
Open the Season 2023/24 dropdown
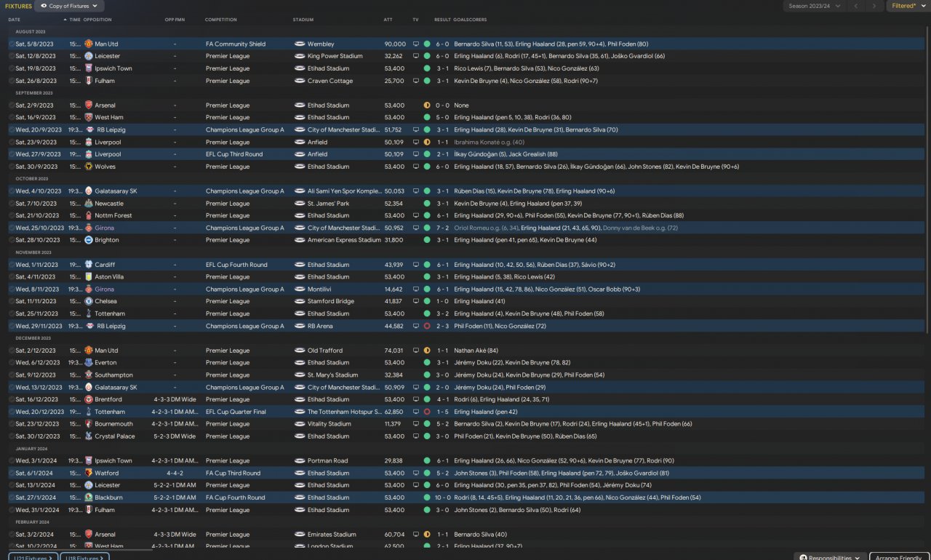pyautogui.click(x=816, y=6)
